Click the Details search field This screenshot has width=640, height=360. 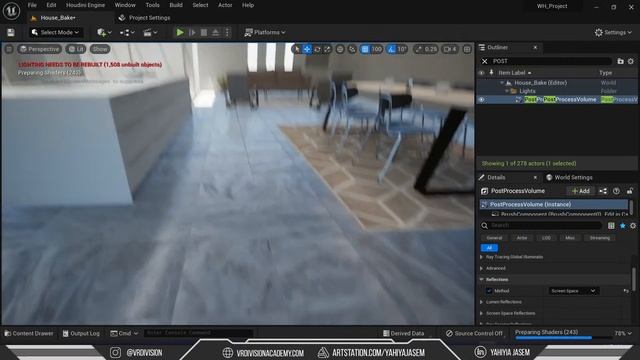(x=545, y=225)
